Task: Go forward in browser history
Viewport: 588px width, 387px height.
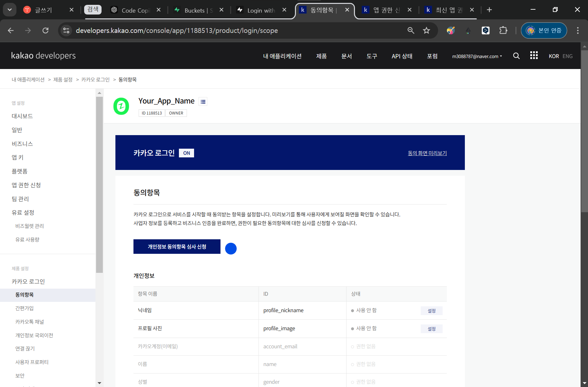Action: click(x=28, y=30)
